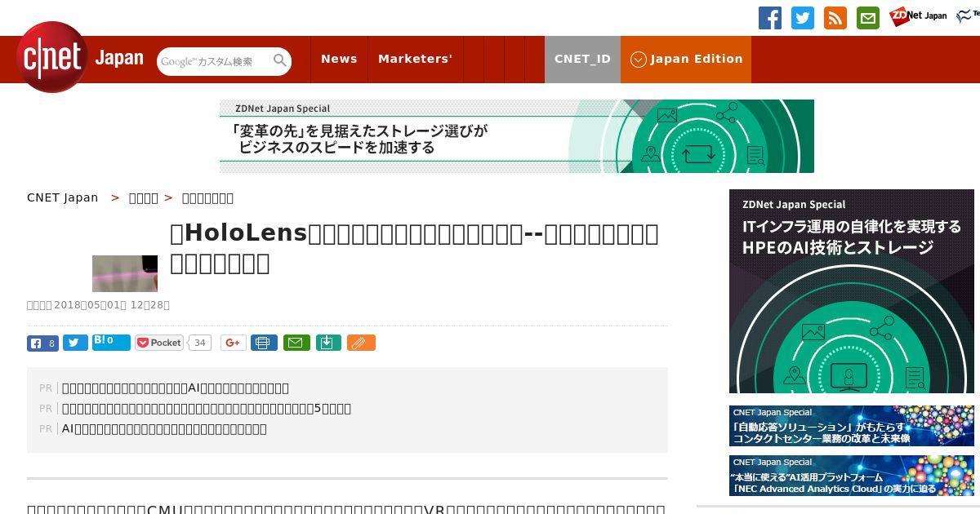The image size is (980, 514).
Task: Click the Pocket count bubble showing 34
Action: [x=199, y=343]
